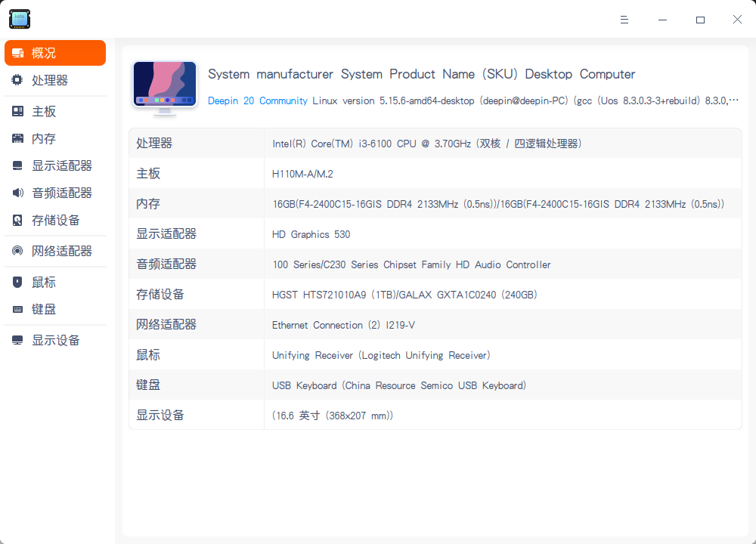
Task: Click the 内存 memory chip icon
Action: coord(17,138)
